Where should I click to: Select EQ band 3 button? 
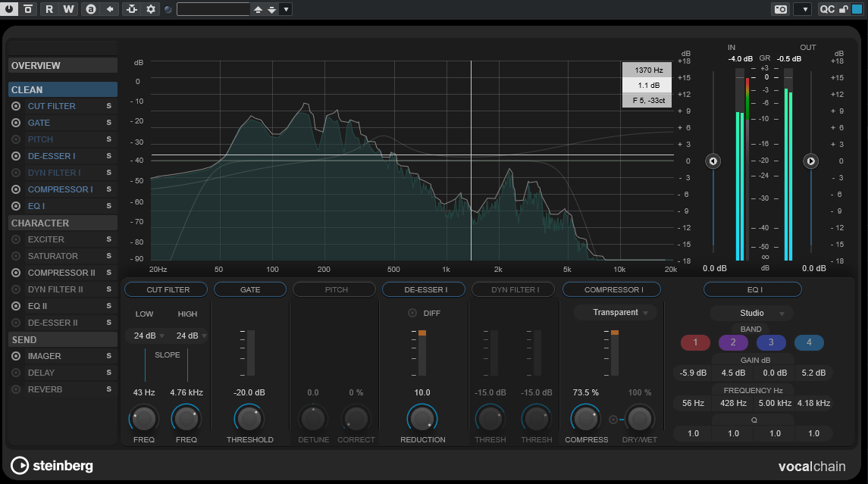click(x=771, y=342)
